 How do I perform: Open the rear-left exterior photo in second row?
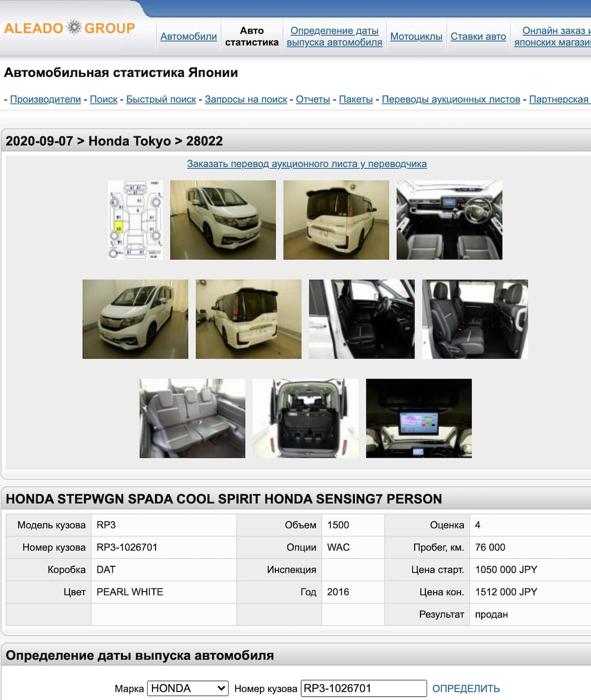click(x=249, y=319)
